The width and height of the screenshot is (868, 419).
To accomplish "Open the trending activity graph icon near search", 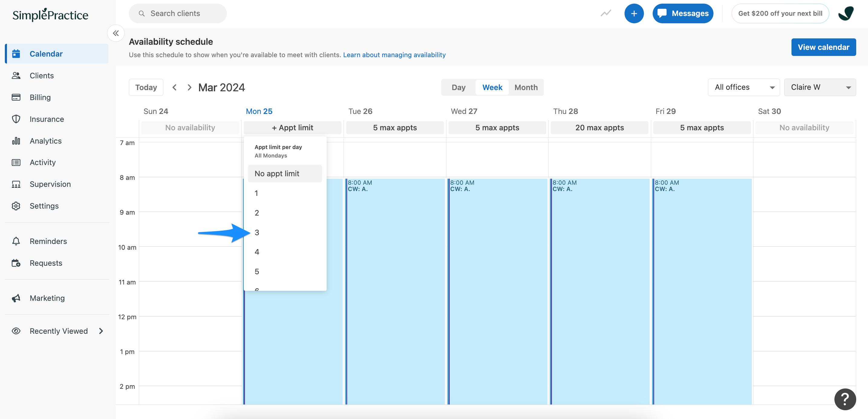I will [x=605, y=13].
